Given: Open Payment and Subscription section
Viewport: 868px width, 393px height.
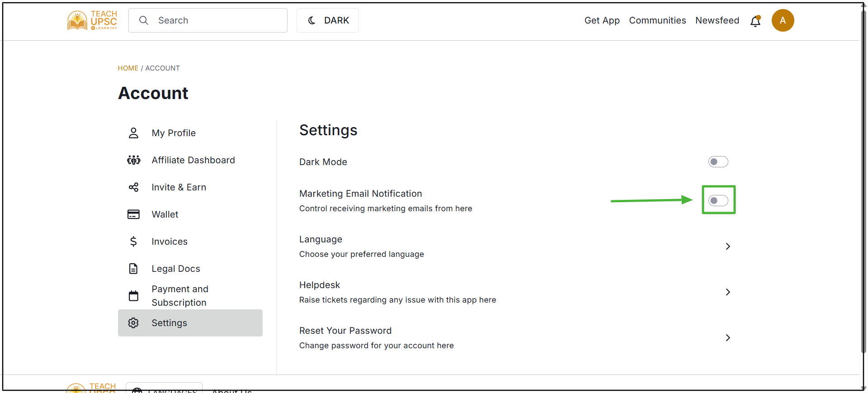Looking at the screenshot, I should (x=190, y=296).
